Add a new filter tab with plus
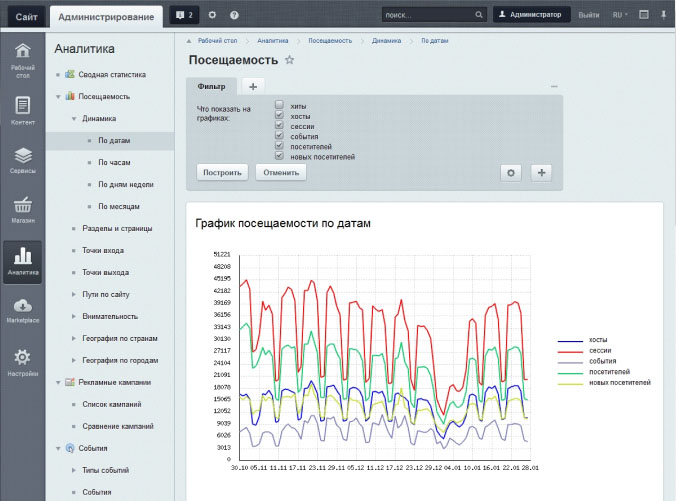Screen dimensions: 676x501 click(x=252, y=87)
